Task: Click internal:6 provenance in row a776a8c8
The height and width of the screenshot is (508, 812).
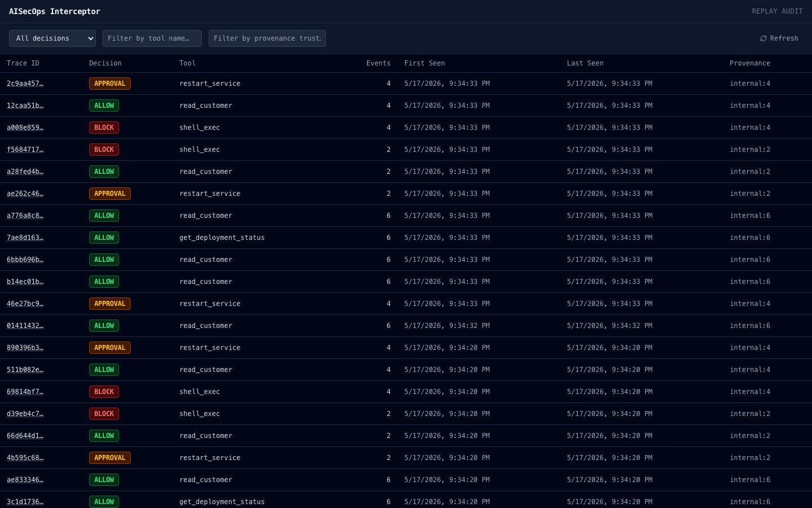Action: point(750,216)
